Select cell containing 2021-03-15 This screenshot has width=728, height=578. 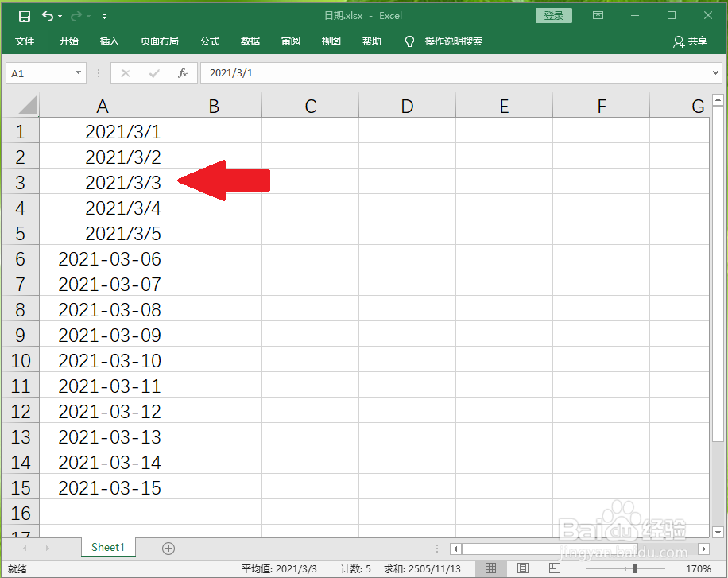[103, 488]
